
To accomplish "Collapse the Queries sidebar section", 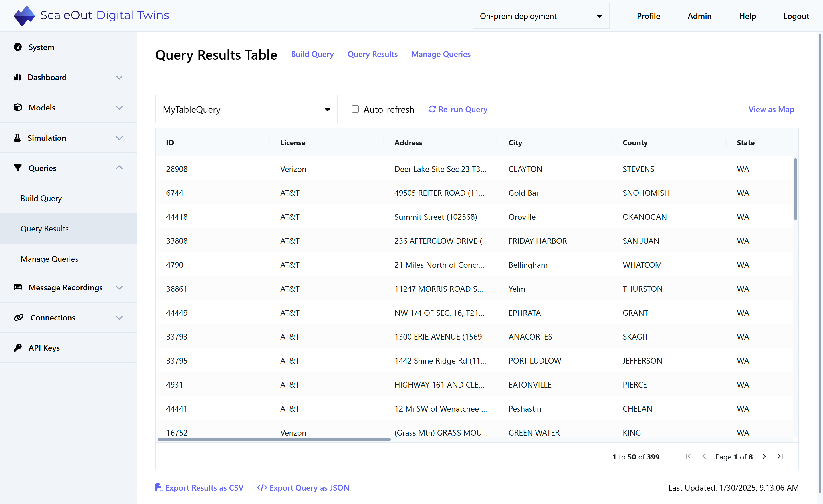I will [119, 168].
